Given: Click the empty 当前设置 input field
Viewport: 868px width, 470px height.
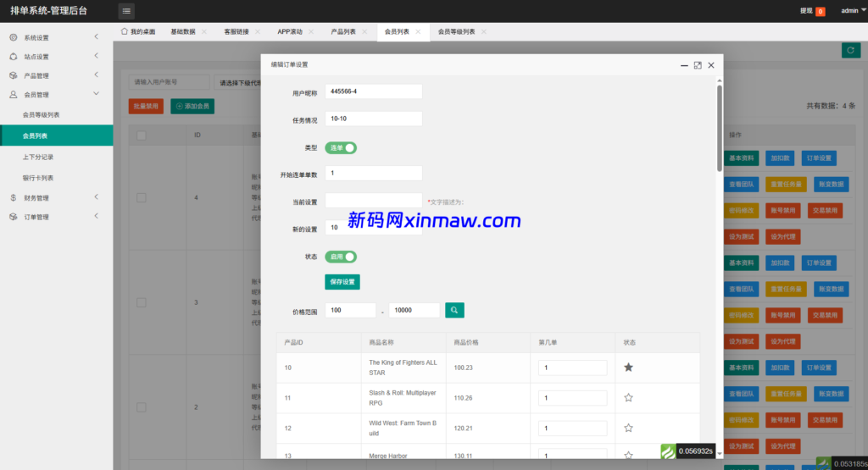Looking at the screenshot, I should [374, 200].
